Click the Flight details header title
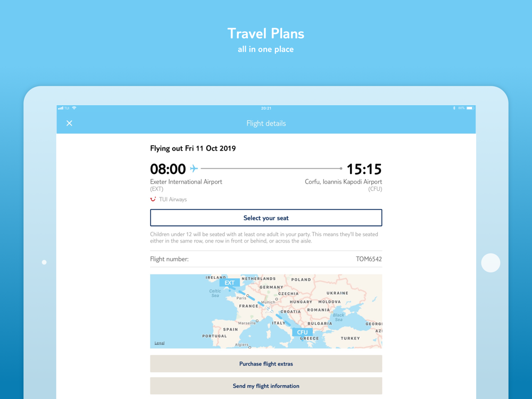Viewport: 532px width, 399px height. [x=266, y=123]
